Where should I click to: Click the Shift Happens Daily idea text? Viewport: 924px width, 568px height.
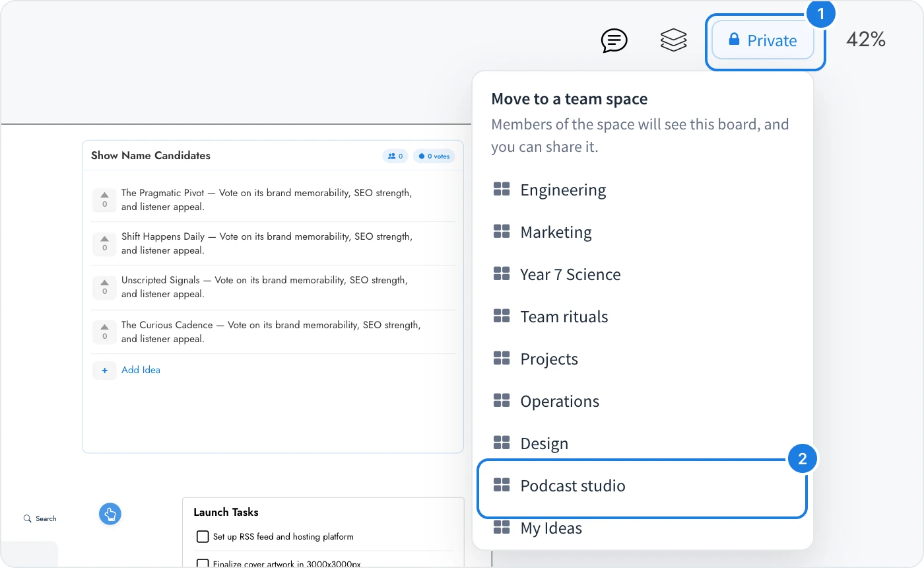coord(267,243)
